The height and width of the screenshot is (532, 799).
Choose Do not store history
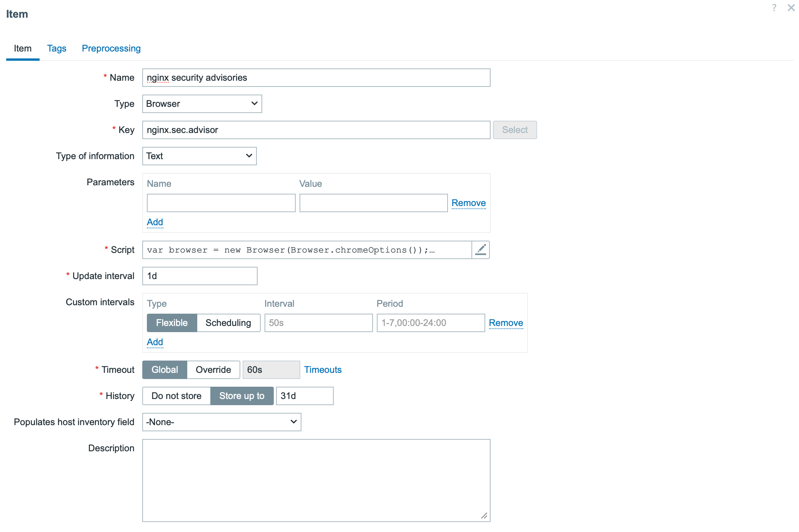point(176,396)
